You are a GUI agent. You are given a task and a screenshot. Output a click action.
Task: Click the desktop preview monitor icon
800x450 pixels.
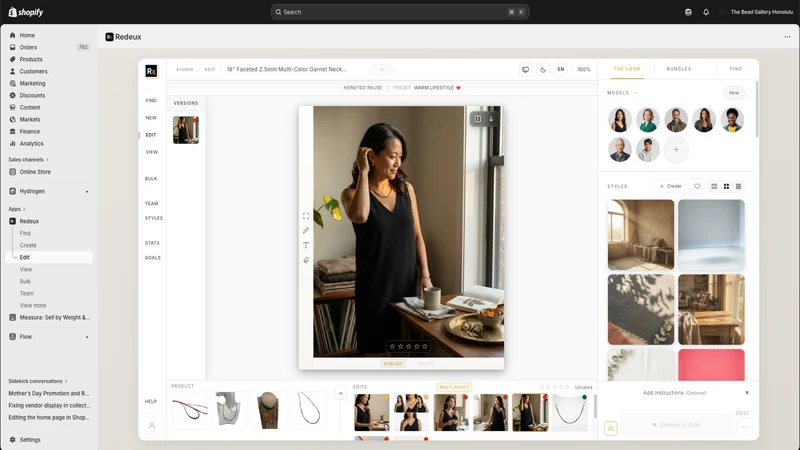pos(526,69)
